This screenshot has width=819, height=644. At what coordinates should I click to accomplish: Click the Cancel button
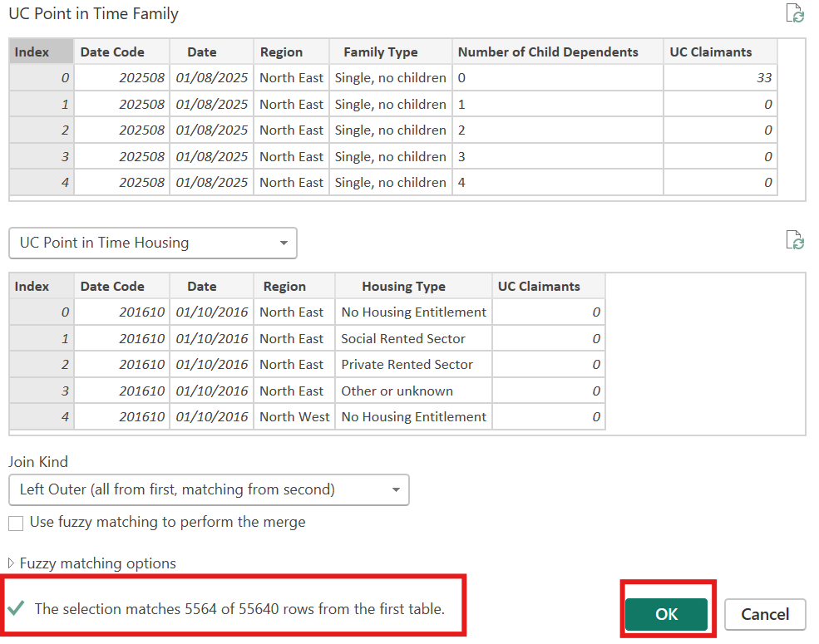(765, 614)
